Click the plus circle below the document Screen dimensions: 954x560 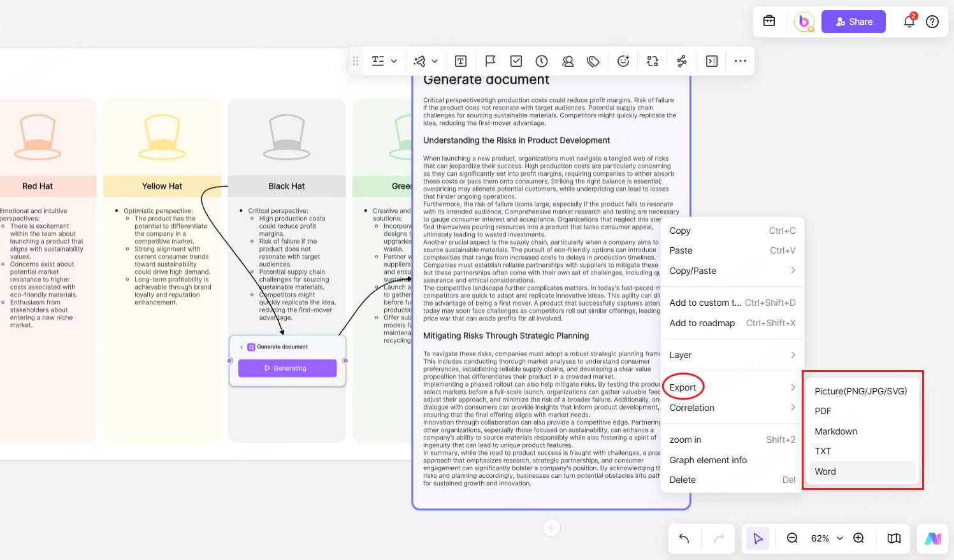click(x=551, y=528)
